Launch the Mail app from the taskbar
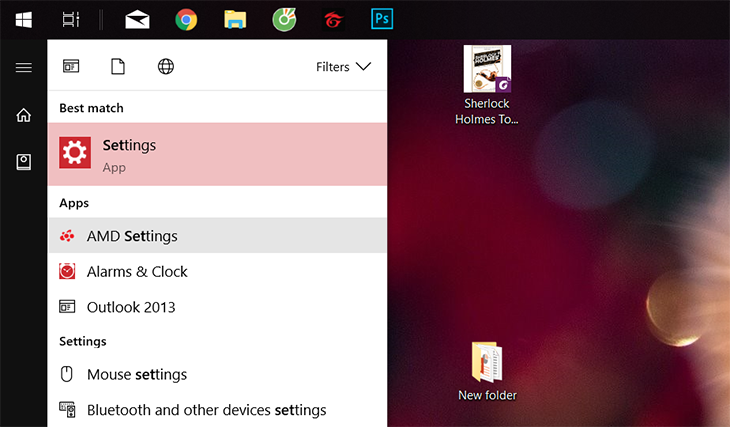Viewport: 730px width, 427px height. point(137,20)
